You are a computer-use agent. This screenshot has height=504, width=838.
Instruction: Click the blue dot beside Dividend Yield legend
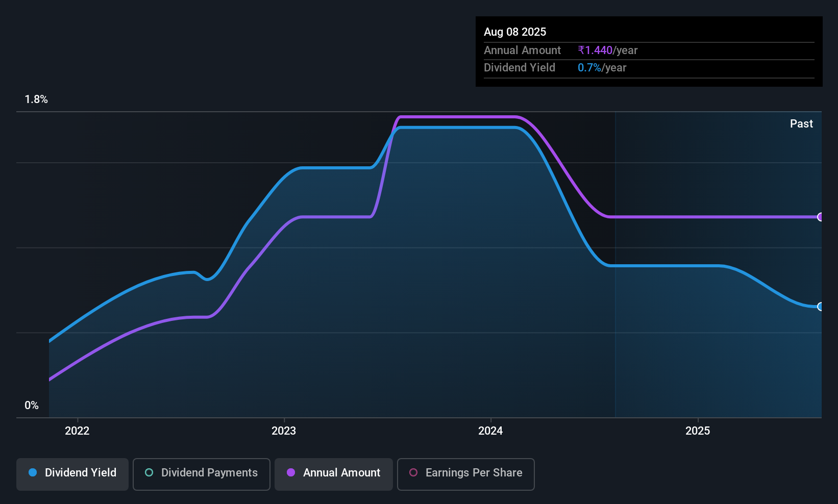tap(33, 473)
